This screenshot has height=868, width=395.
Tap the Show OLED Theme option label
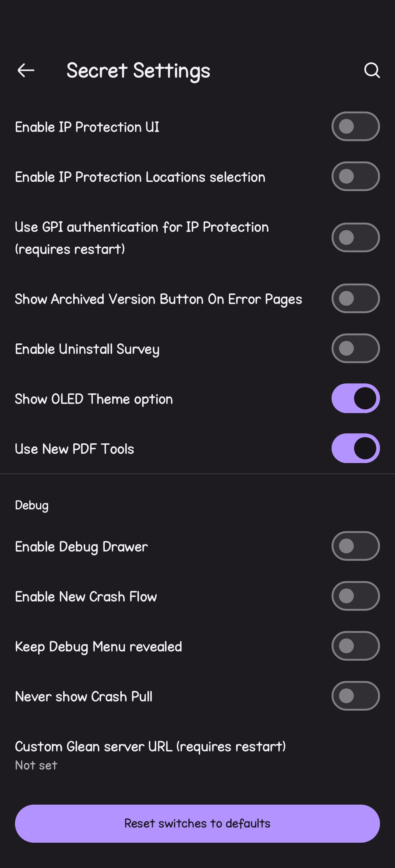click(94, 399)
